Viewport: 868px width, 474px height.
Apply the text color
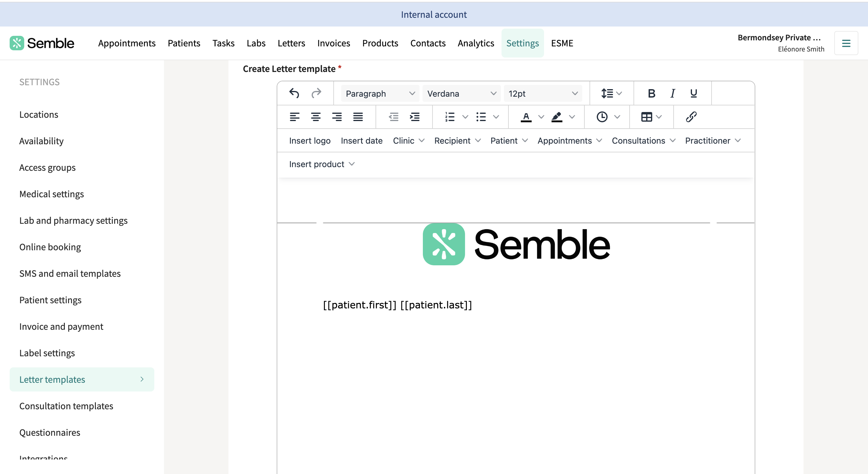coord(526,117)
